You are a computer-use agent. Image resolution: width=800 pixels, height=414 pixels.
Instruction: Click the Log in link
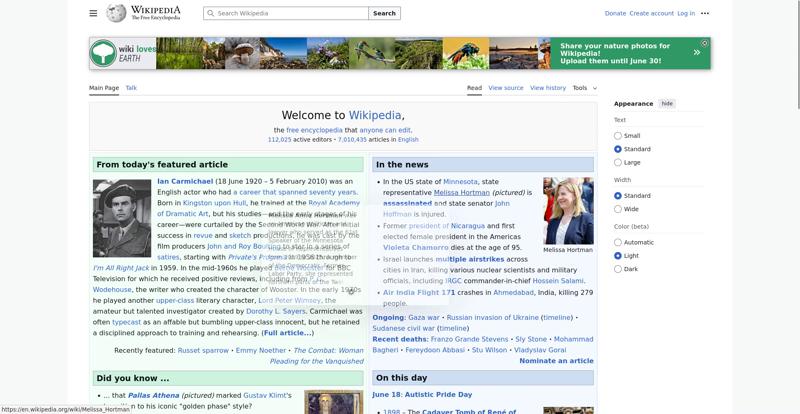click(686, 13)
